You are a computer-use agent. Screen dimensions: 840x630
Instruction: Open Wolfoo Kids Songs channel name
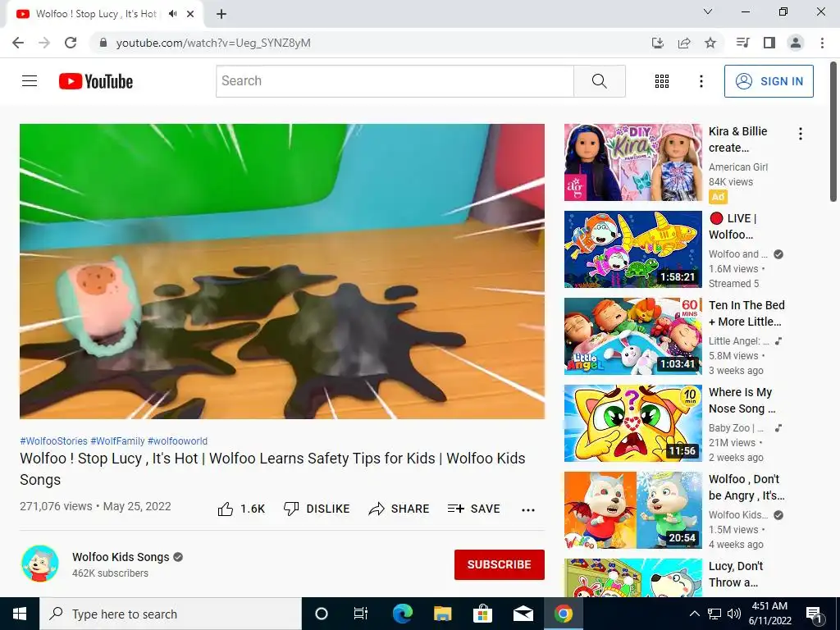click(121, 557)
